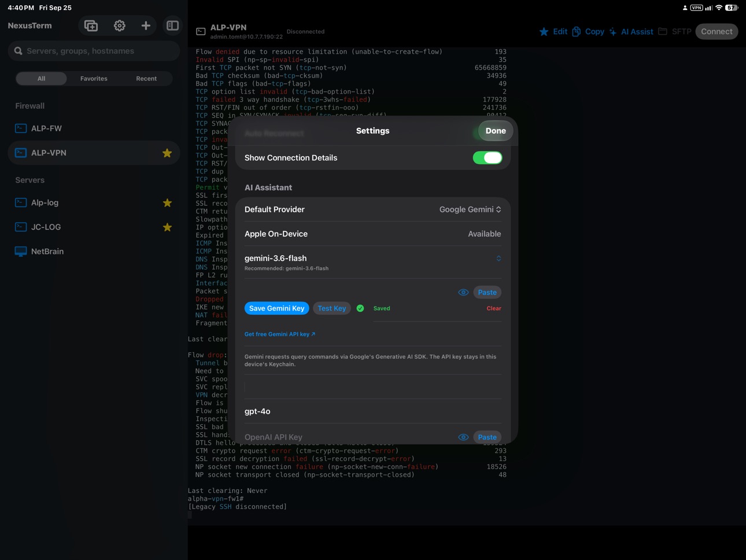Click the ALP-FW terminal icon
Viewport: 746px width, 560px height.
(21, 128)
